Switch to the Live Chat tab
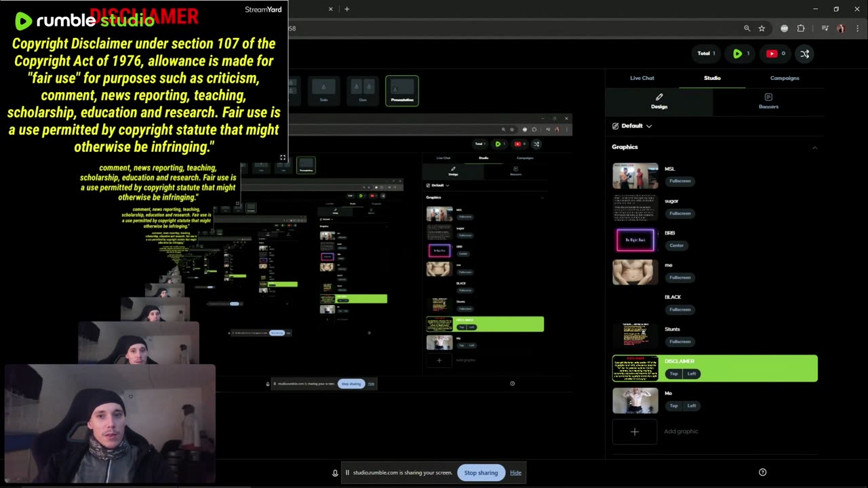Screen dimensions: 868x488 (x=642, y=78)
